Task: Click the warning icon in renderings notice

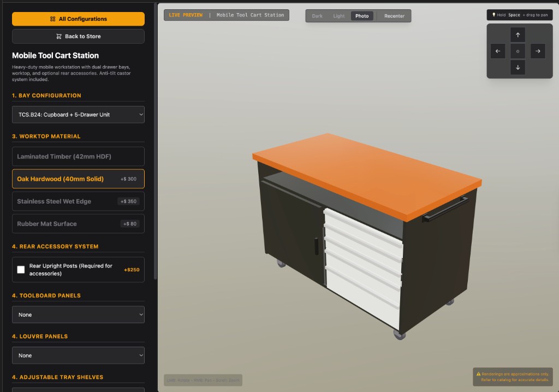Action: pos(478,374)
